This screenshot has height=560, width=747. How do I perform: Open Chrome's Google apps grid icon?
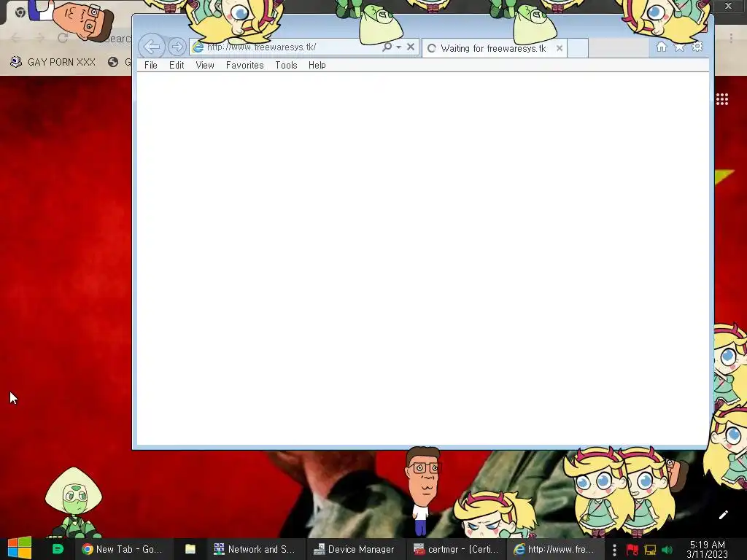(721, 99)
